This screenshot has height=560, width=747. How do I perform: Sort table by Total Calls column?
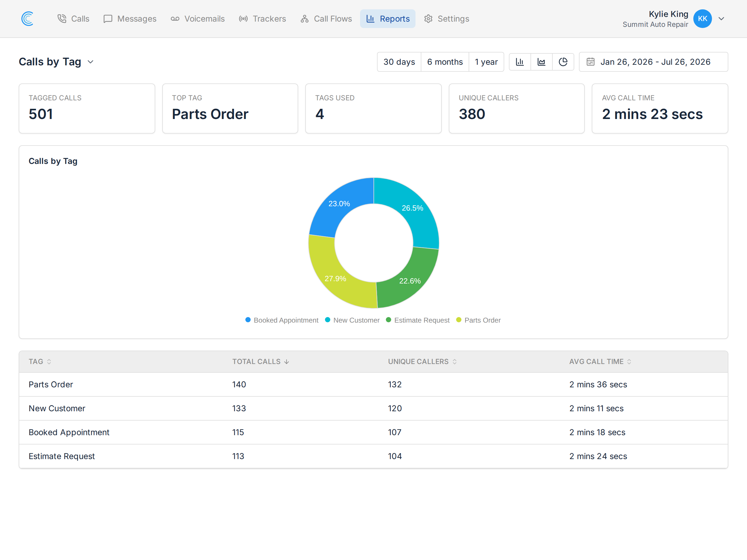click(x=260, y=361)
